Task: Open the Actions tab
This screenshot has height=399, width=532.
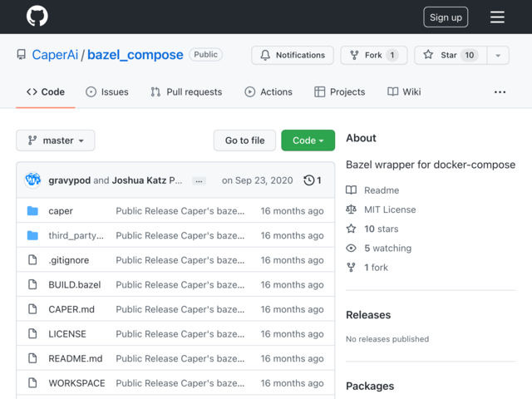Action: click(268, 92)
